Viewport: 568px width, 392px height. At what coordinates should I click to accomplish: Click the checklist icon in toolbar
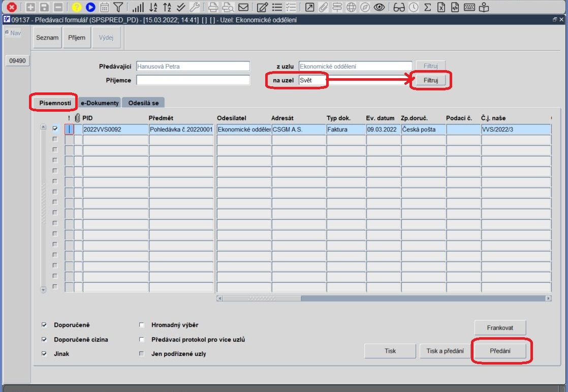point(291,7)
